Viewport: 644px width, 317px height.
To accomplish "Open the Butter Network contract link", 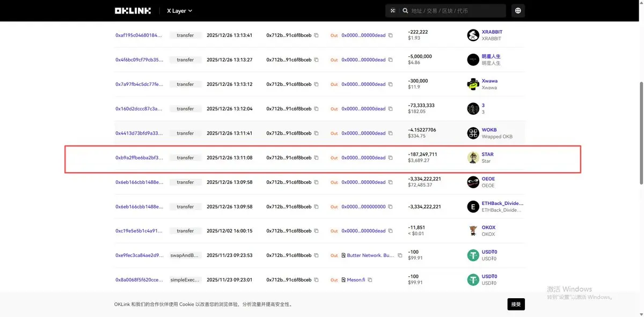I will (371, 256).
